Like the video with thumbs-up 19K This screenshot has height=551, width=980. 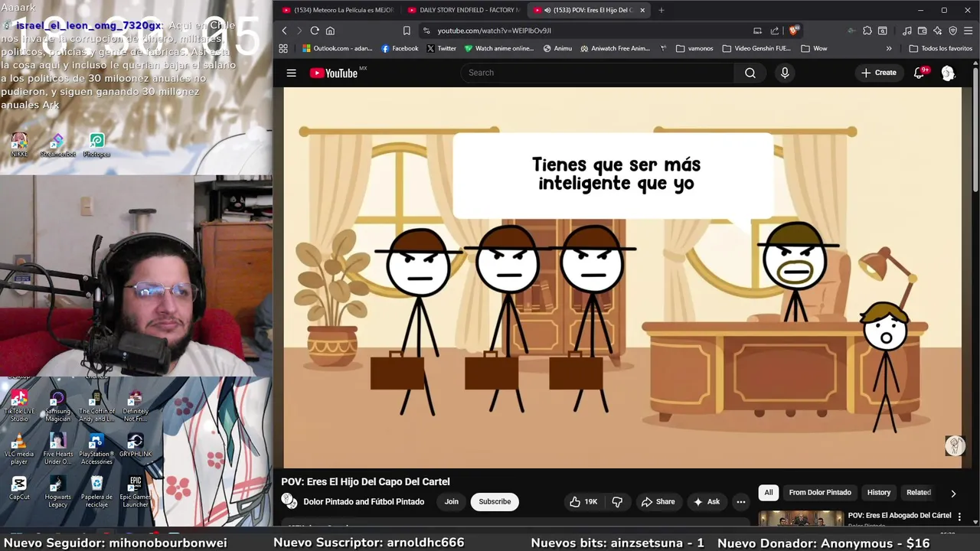pyautogui.click(x=583, y=501)
